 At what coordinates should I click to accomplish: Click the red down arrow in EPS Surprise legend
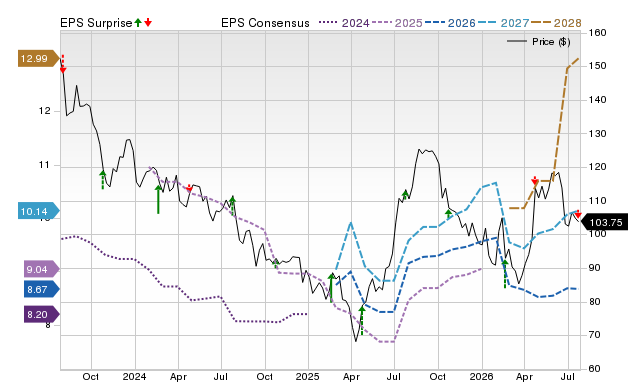(148, 22)
